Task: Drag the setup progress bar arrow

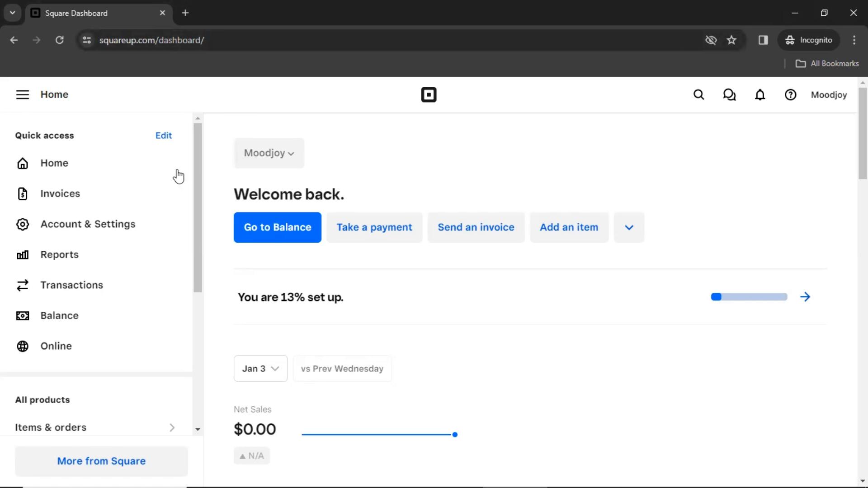Action: click(806, 297)
